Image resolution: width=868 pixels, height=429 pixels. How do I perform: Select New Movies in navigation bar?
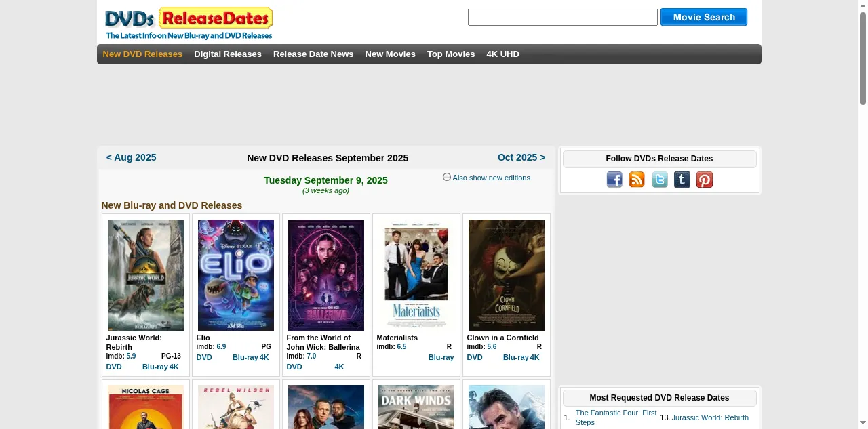click(390, 54)
